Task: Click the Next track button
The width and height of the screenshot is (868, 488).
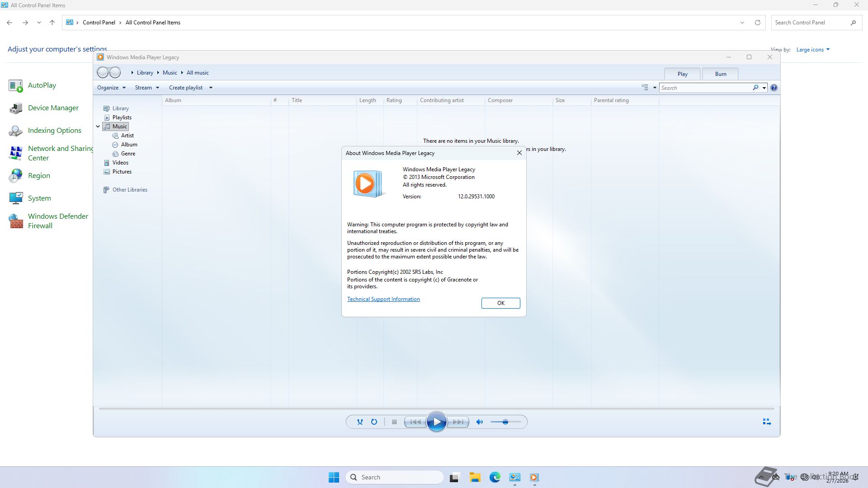Action: (458, 422)
